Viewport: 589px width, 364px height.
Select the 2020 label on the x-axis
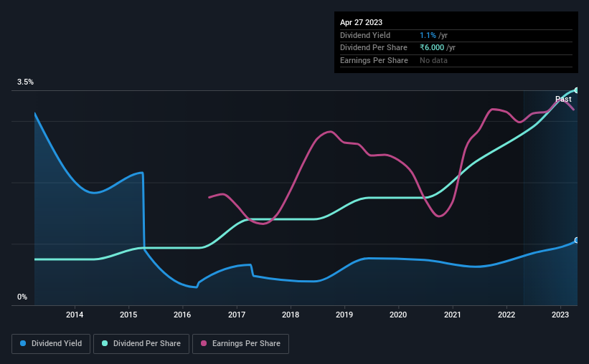tap(398, 315)
